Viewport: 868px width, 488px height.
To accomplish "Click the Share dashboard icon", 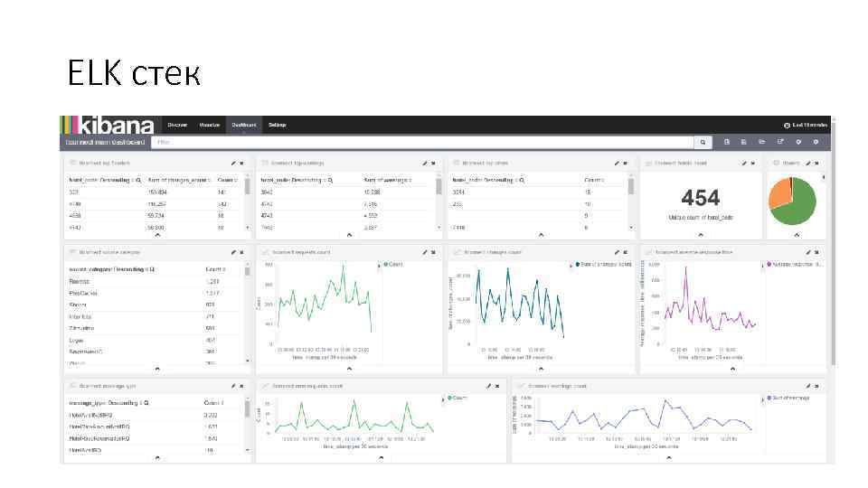I will 780,142.
